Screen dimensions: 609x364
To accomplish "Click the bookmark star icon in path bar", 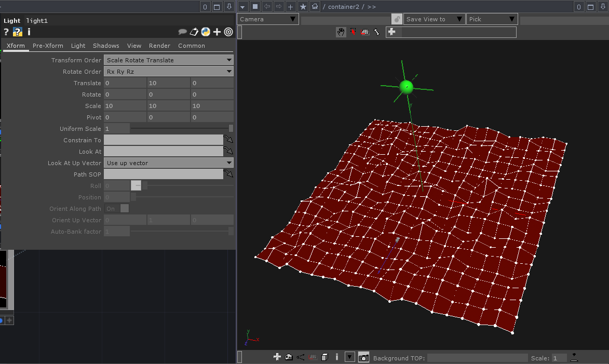I will tap(303, 7).
